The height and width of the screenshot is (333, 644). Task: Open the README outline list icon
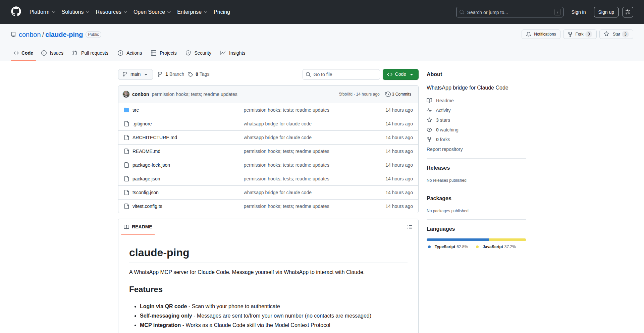tap(410, 227)
